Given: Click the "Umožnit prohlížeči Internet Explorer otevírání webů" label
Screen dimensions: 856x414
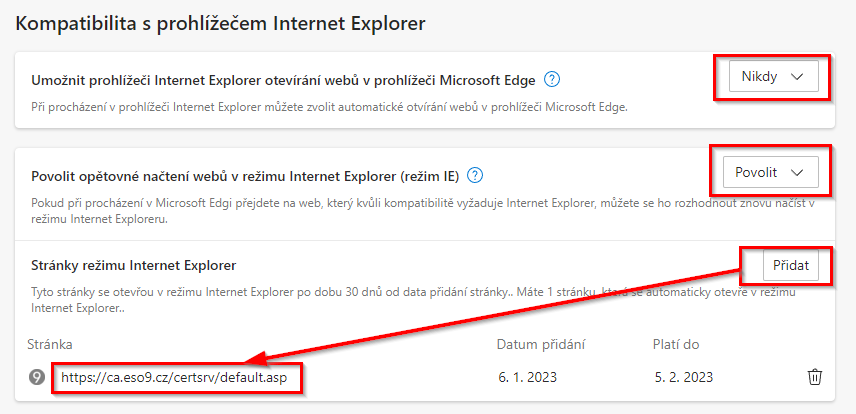Looking at the screenshot, I should click(284, 81).
